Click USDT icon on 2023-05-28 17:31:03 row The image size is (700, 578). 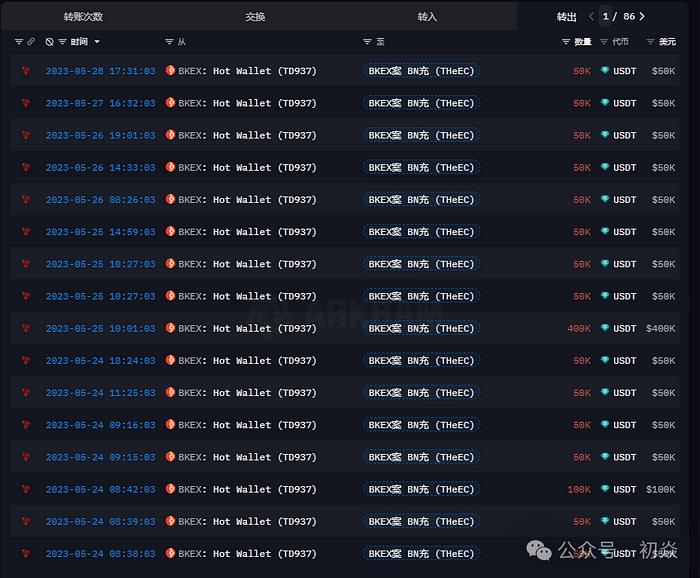pos(605,71)
